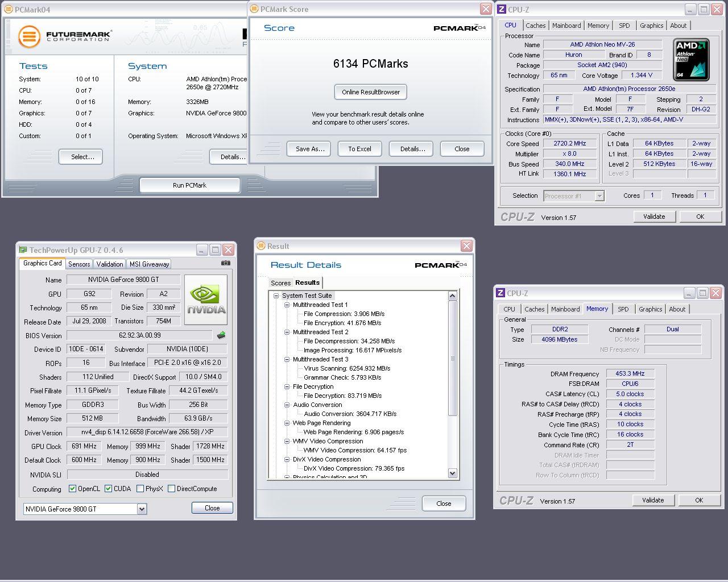Click the Run PCMark button
This screenshot has width=728, height=582.
189,185
